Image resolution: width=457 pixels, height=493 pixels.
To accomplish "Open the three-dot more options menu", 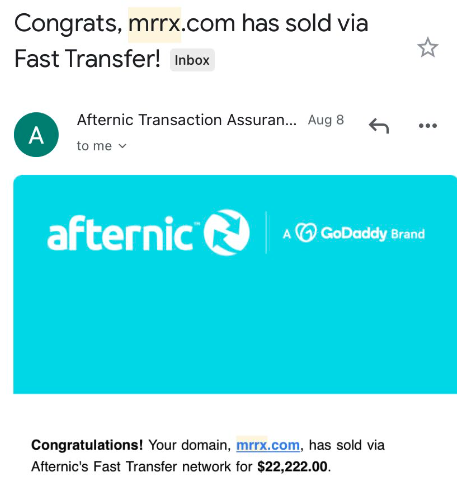I will [x=428, y=126].
